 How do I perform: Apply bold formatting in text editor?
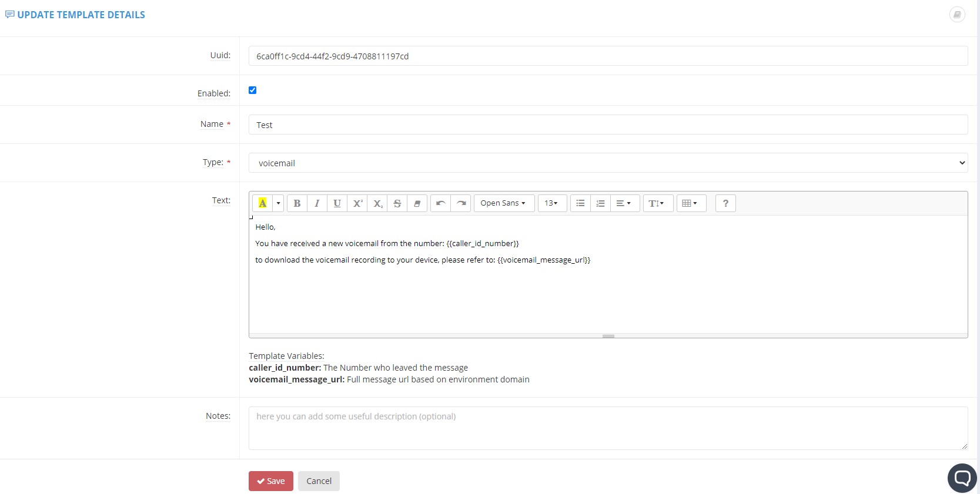pos(297,203)
